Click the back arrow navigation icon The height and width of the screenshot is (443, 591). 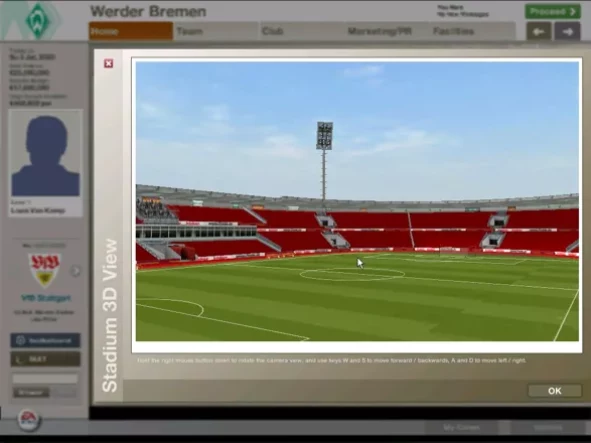pyautogui.click(x=539, y=32)
